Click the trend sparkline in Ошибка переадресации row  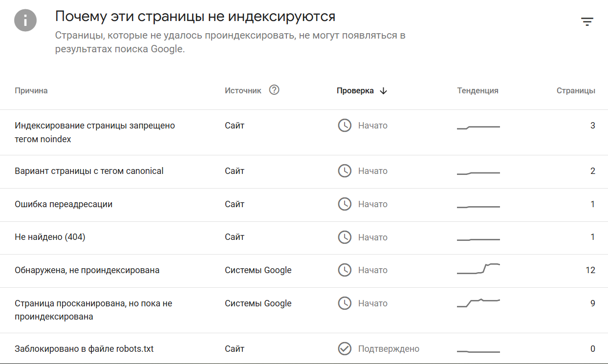coord(478,207)
